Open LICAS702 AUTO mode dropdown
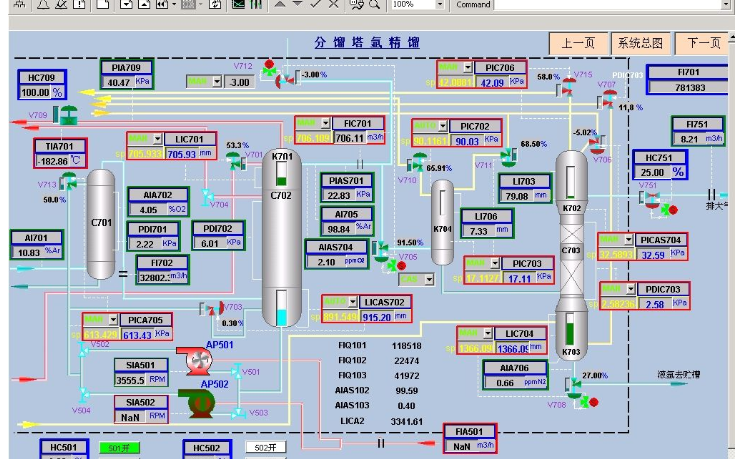Image resolution: width=735 pixels, height=459 pixels. point(353,302)
